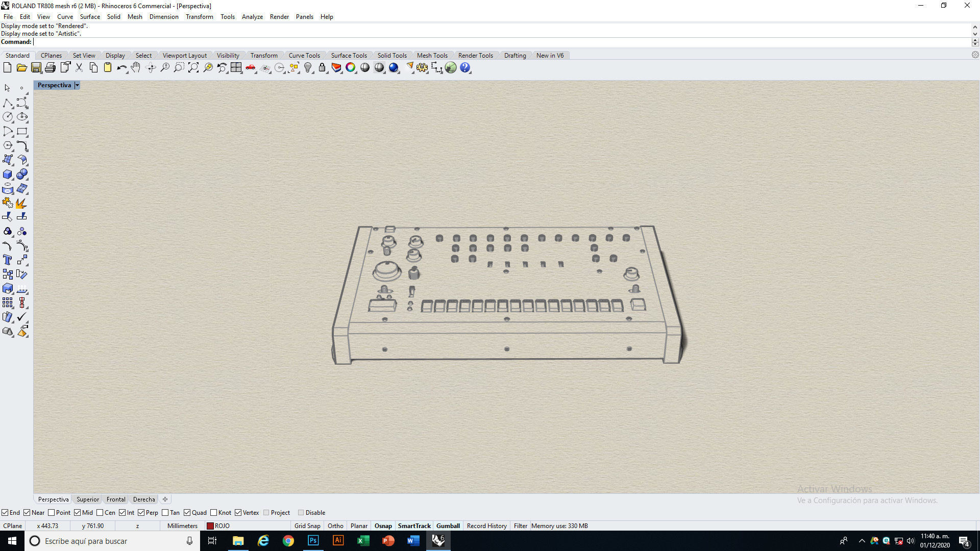Click into the Command input line

pos(501,42)
